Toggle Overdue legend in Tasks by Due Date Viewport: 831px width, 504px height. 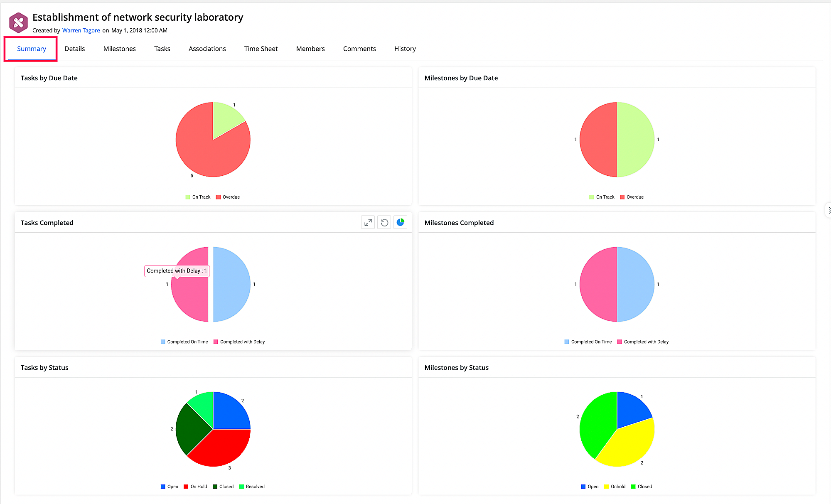pos(228,197)
